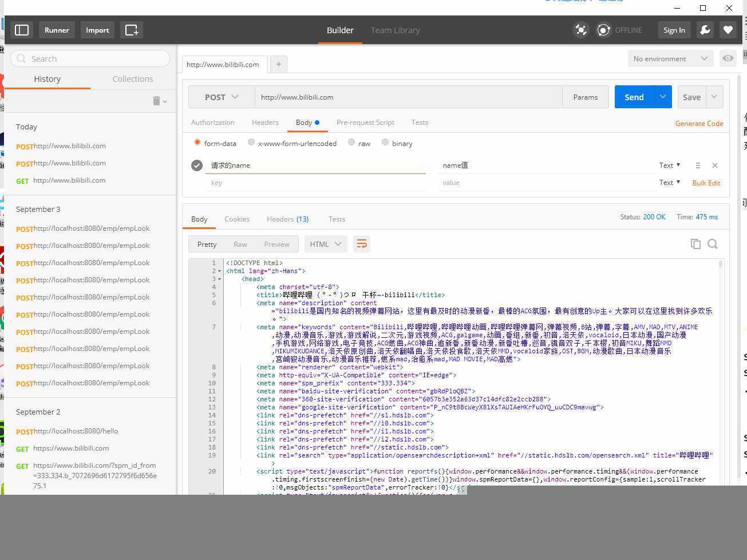This screenshot has height=560, width=747.
Task: Click the Sign In button
Action: tap(674, 30)
